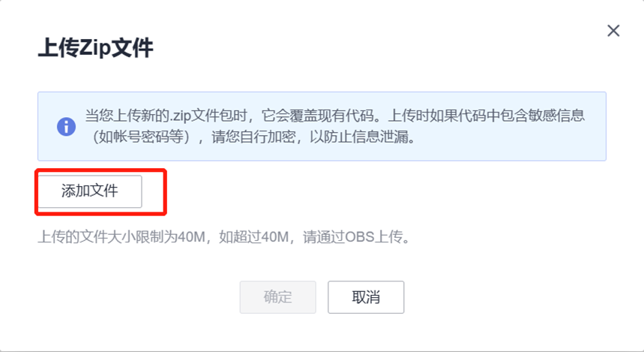Image resolution: width=644 pixels, height=352 pixels.
Task: Click the 如超过40M phrase in the hint
Action: click(254, 237)
